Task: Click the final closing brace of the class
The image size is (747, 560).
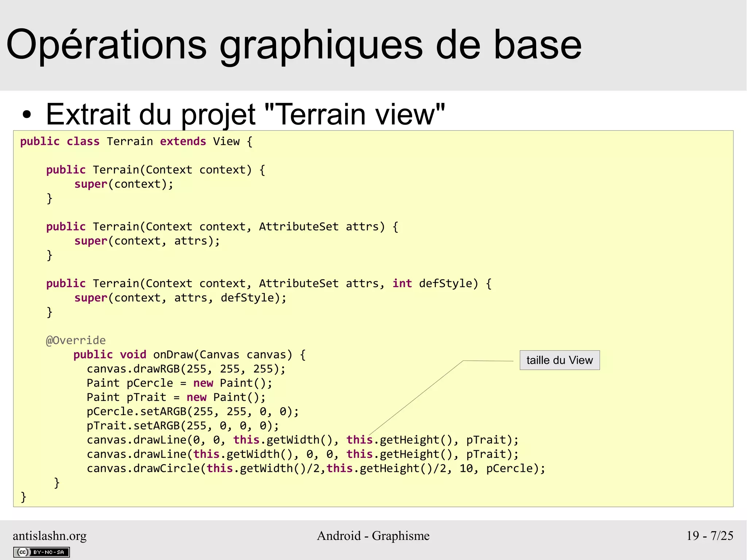Action: point(23,497)
